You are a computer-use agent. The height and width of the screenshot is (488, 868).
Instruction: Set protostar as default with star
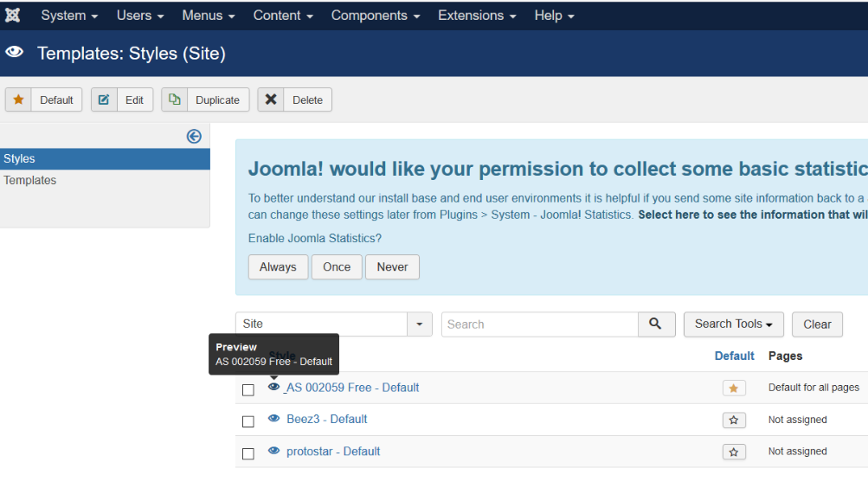(x=734, y=452)
